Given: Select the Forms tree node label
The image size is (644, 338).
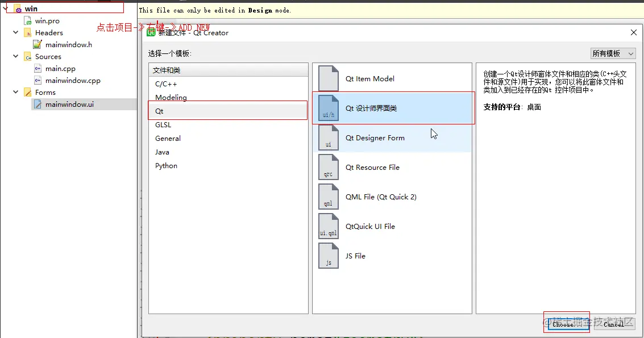Looking at the screenshot, I should click(x=45, y=92).
